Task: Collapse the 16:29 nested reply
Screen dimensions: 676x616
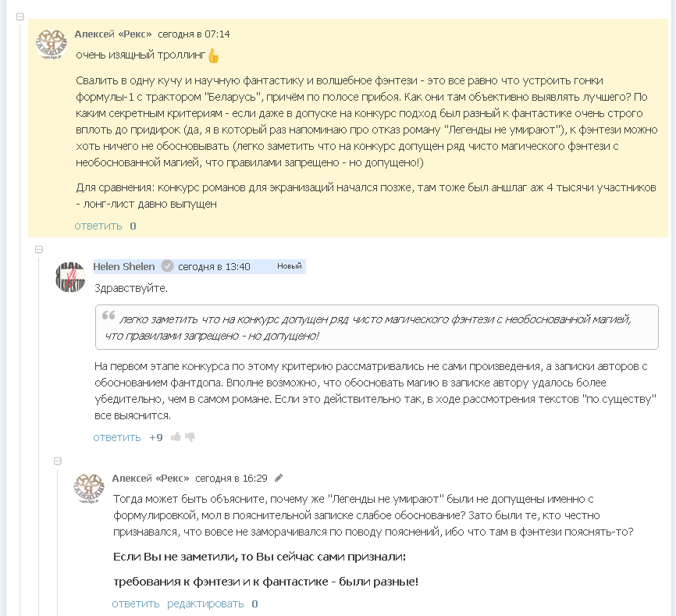Action: point(58,461)
